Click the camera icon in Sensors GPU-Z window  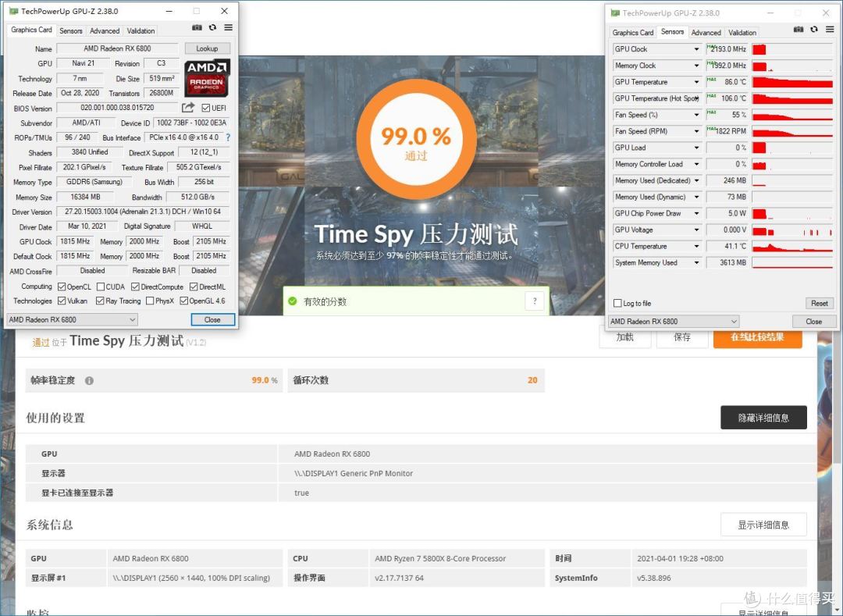click(x=799, y=29)
